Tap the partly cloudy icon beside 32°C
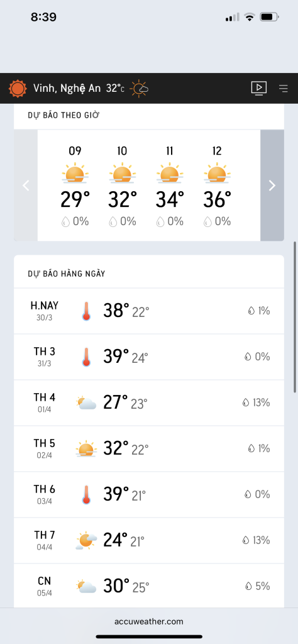 [x=139, y=88]
